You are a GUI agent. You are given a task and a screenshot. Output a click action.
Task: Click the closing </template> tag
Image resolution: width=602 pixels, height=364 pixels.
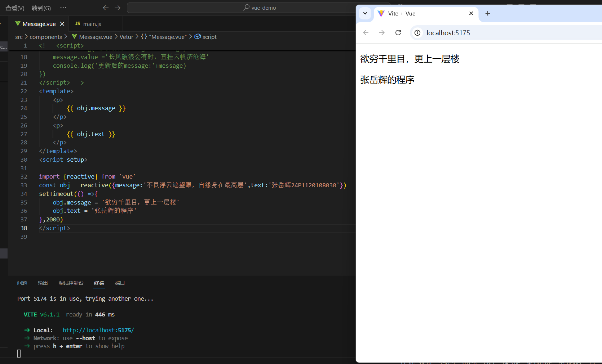pos(58,151)
